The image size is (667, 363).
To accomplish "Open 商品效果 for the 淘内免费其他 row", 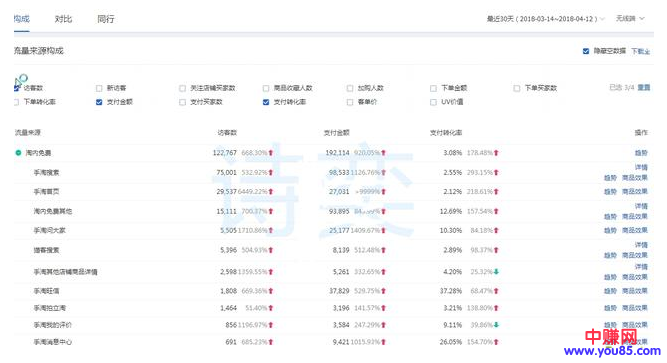I will pyautogui.click(x=635, y=216).
